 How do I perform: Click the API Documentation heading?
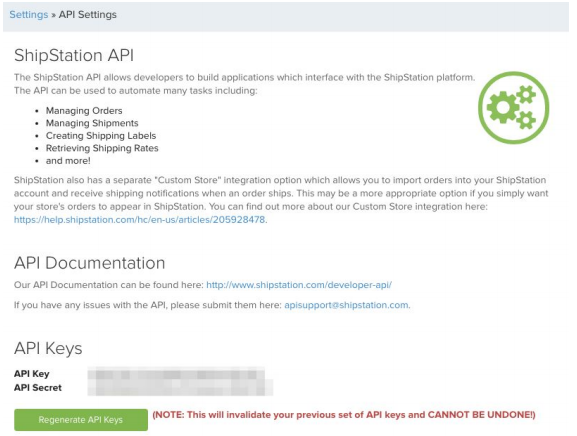pyautogui.click(x=89, y=263)
